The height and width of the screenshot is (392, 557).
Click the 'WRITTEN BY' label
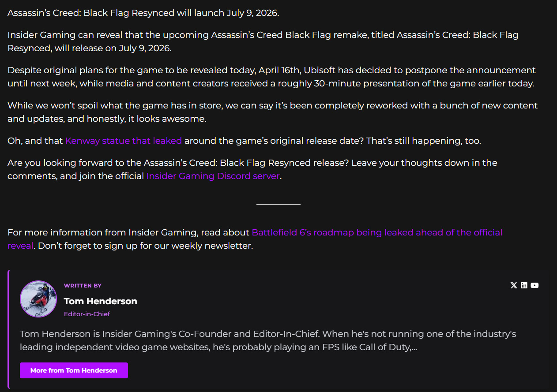pyautogui.click(x=83, y=286)
